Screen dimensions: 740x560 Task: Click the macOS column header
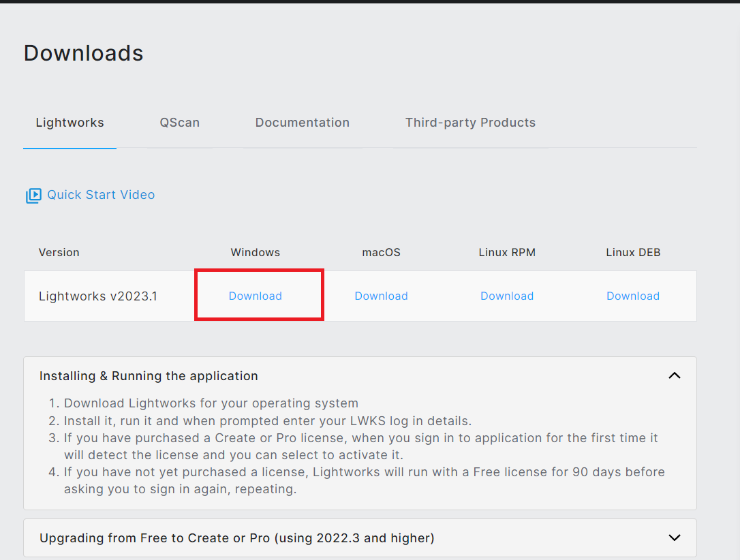coord(381,252)
